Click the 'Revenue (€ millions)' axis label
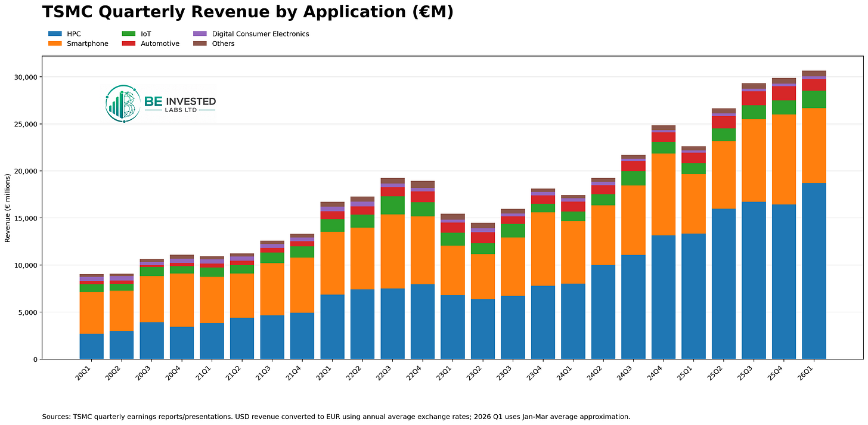 [x=8, y=207]
